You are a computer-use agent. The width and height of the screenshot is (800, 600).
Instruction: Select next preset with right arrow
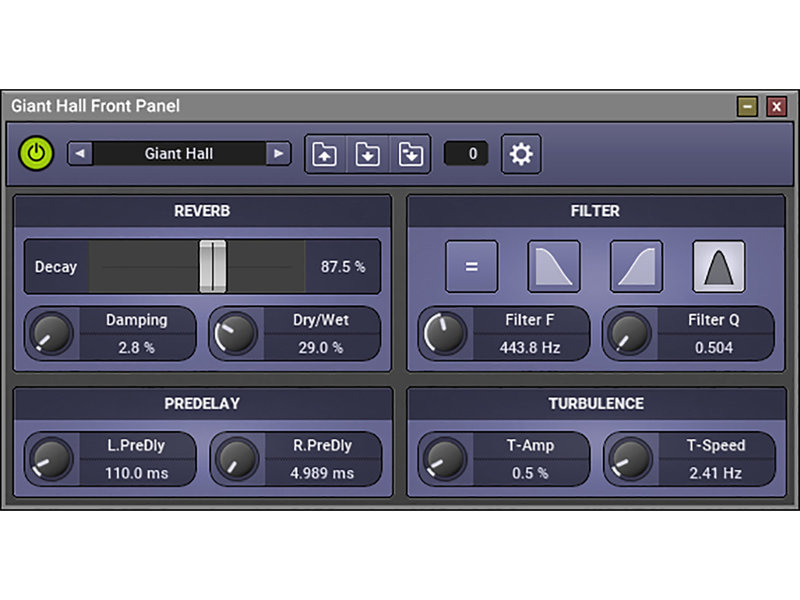(x=278, y=154)
